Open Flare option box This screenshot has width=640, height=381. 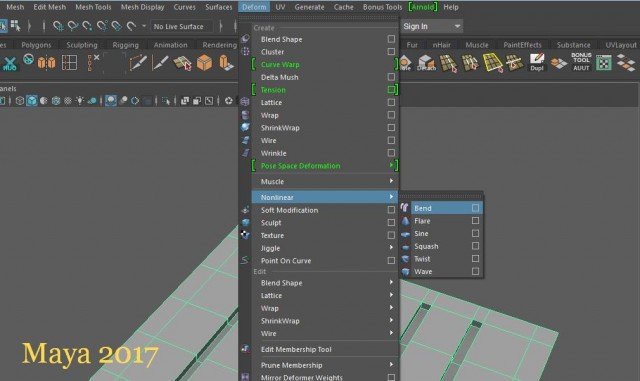[x=475, y=221]
